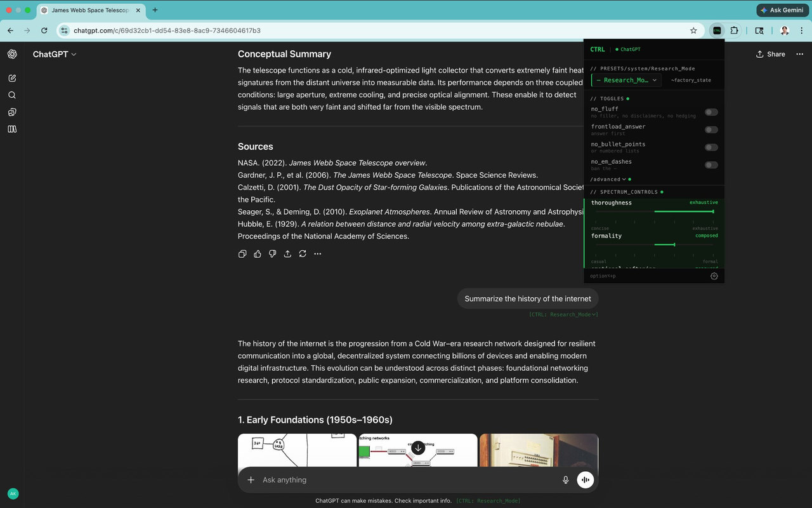Select the search icon in the sidebar

click(11, 95)
